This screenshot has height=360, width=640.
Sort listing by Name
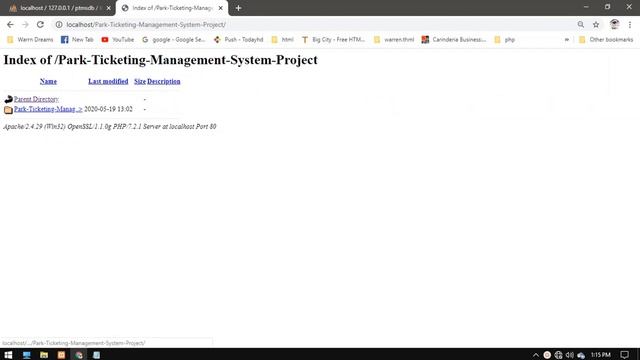[x=48, y=81]
